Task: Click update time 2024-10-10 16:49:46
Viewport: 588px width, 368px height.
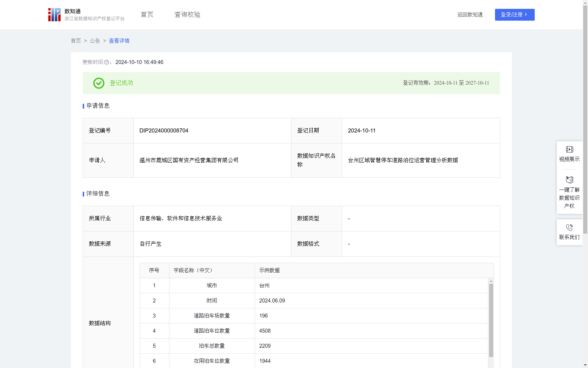Action: tap(139, 63)
